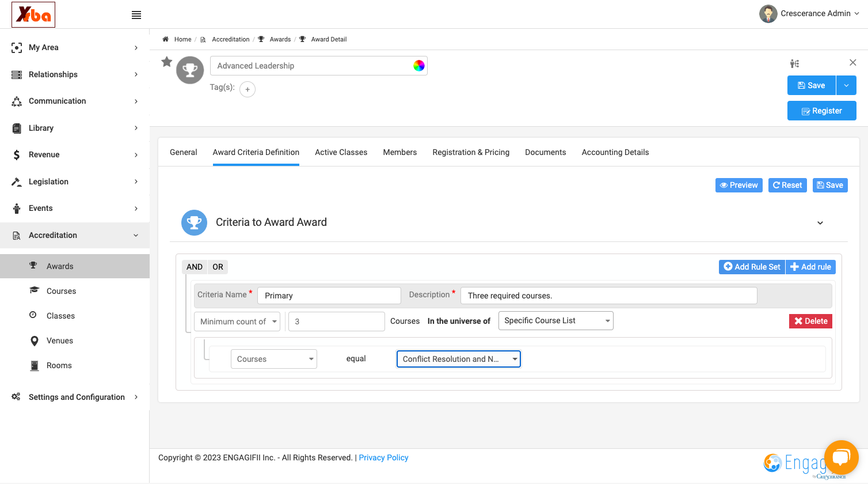
Task: Click the Criteria Name input field
Action: [329, 296]
